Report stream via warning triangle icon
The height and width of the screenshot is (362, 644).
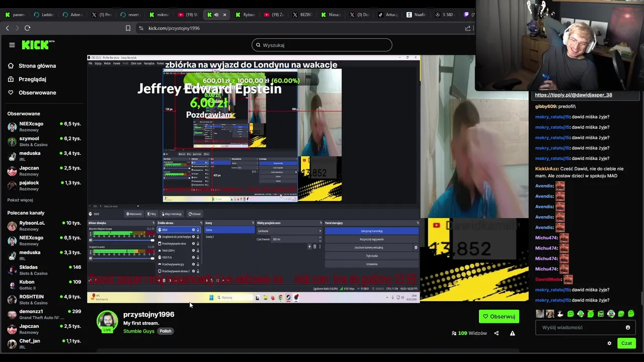pyautogui.click(x=512, y=333)
